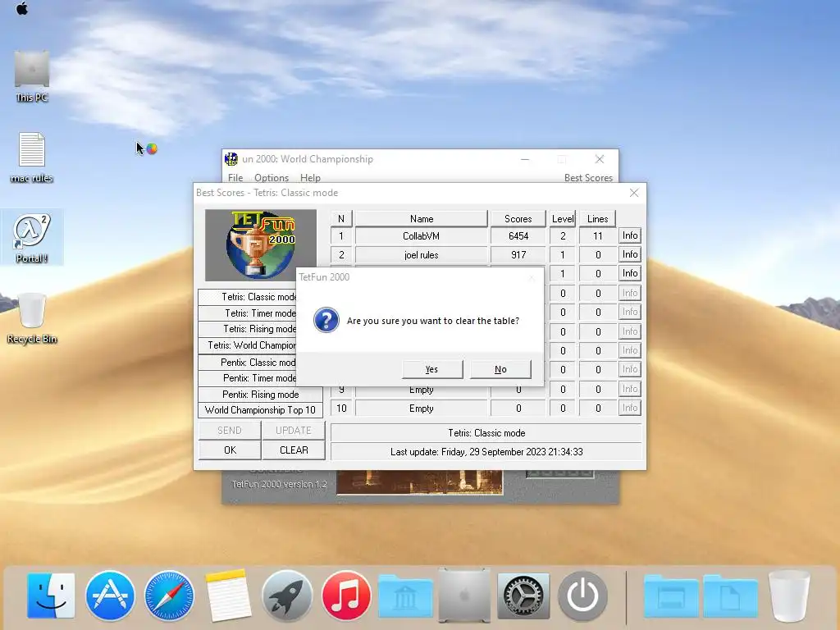Click the Name column header
This screenshot has height=630, width=840.
[422, 218]
